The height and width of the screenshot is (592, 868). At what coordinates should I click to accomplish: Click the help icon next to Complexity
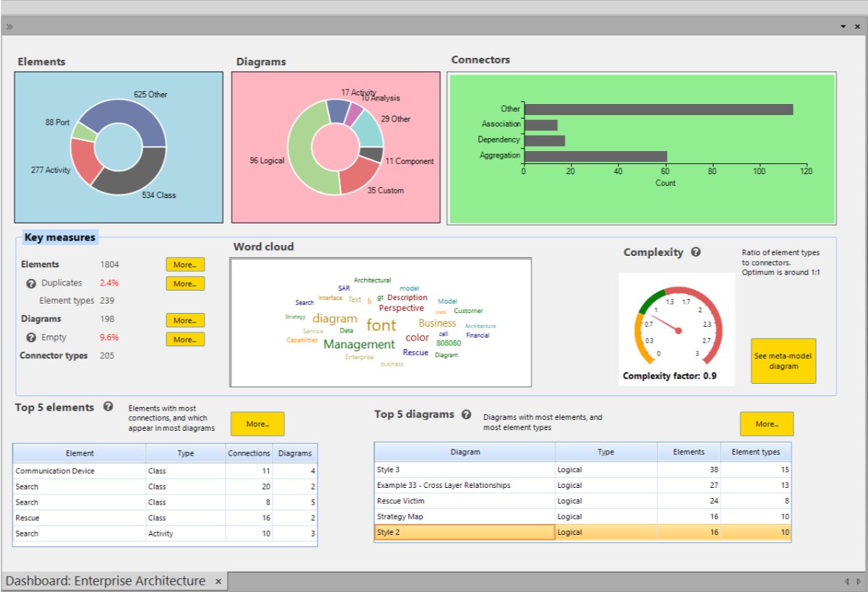pyautogui.click(x=696, y=252)
